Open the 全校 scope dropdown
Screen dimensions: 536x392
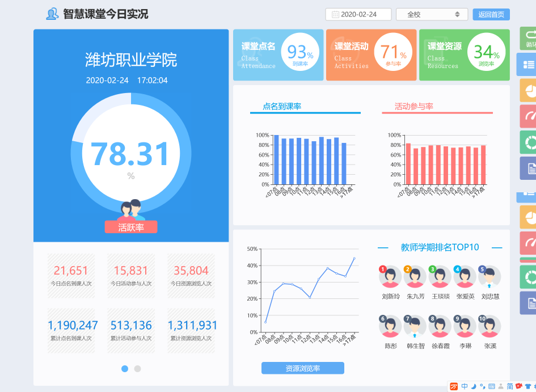pos(432,15)
